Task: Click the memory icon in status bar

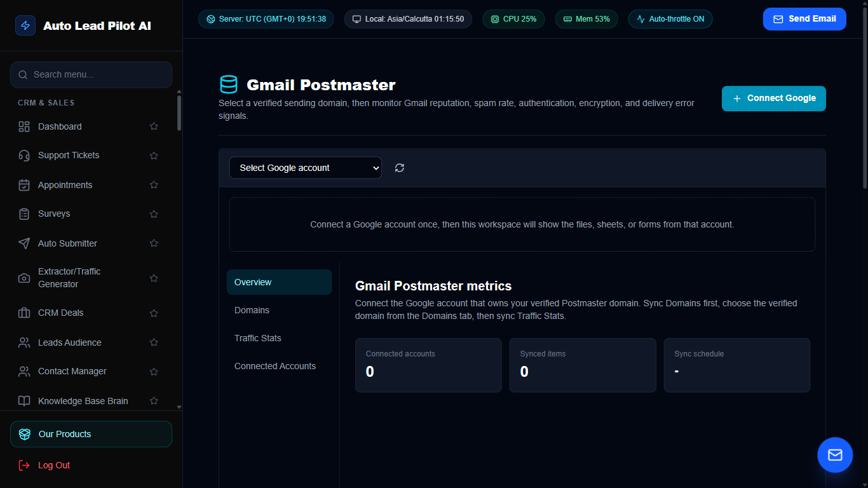Action: (x=567, y=19)
